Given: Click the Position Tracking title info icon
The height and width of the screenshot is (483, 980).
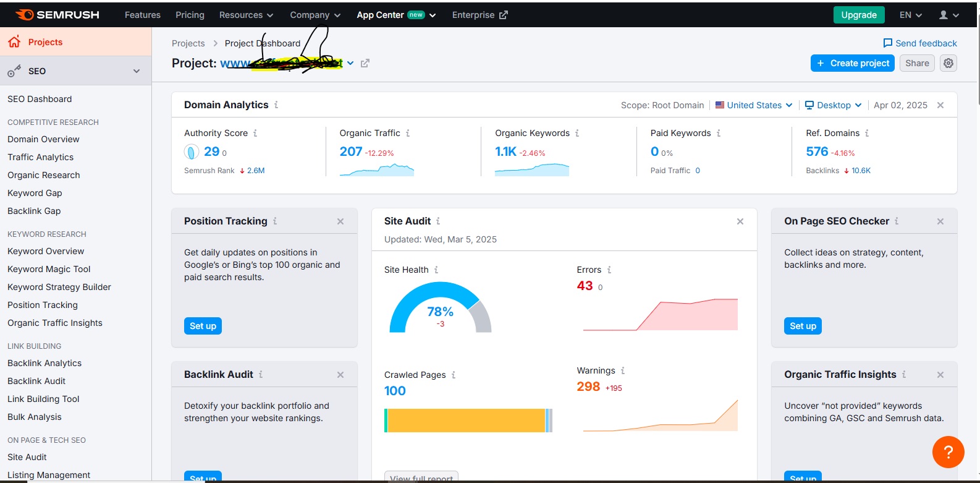Looking at the screenshot, I should tap(275, 221).
